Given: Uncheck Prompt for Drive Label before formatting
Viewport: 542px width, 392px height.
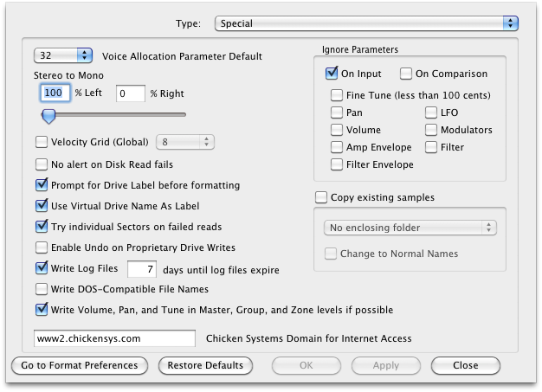Looking at the screenshot, I should [42, 185].
